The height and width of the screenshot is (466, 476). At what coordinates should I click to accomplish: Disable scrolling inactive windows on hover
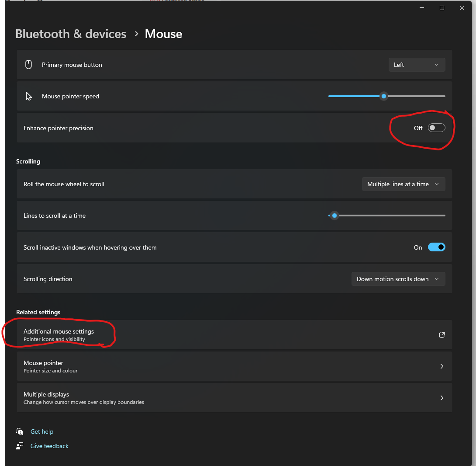(436, 247)
